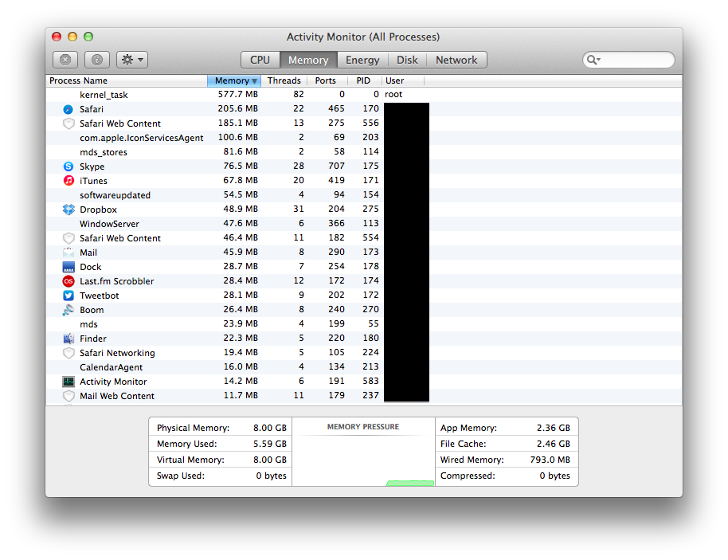Select the softwareupdated process
Screen dimensions: 728x560
(363, 195)
